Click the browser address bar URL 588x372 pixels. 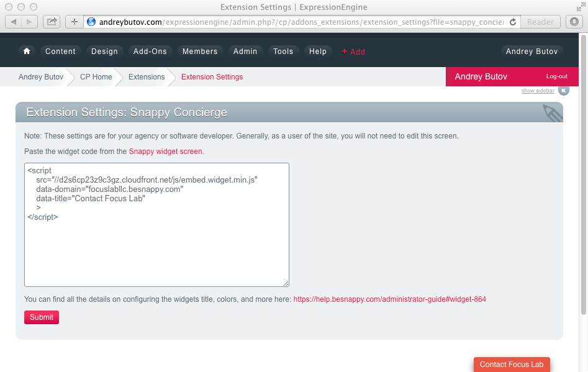(x=301, y=22)
